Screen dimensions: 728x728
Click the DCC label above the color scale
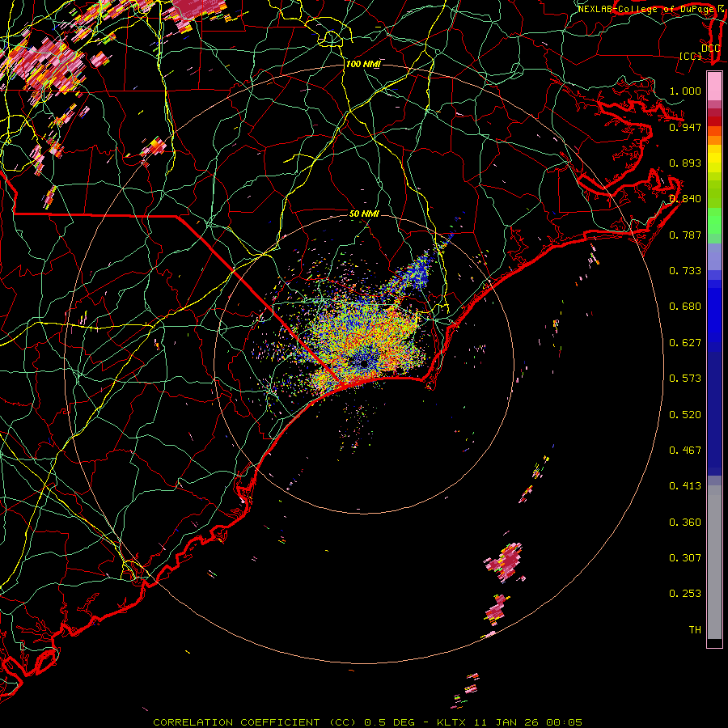click(710, 49)
